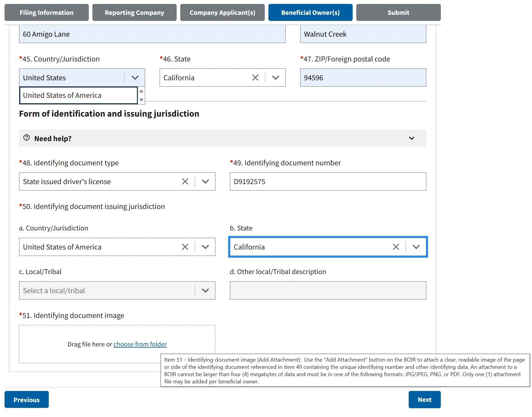The image size is (532, 417).
Task: Open the Country/Jurisdiction dropdown in item 45
Action: coord(135,78)
